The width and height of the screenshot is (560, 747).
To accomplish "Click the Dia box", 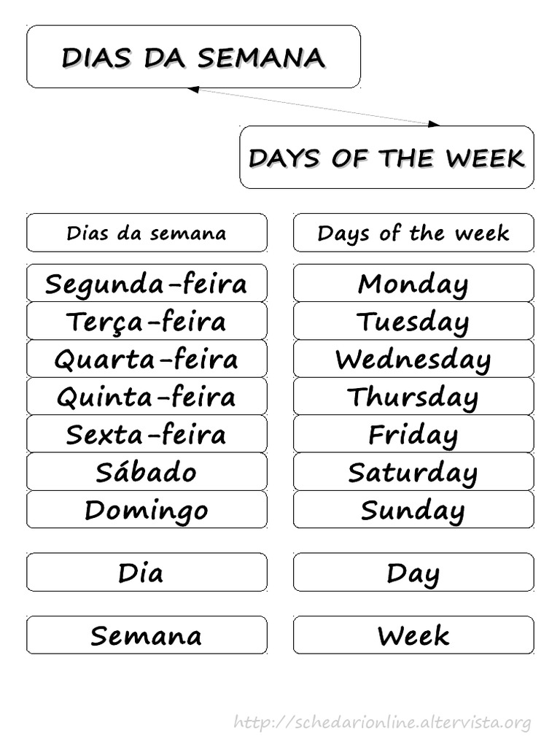I will tap(147, 573).
